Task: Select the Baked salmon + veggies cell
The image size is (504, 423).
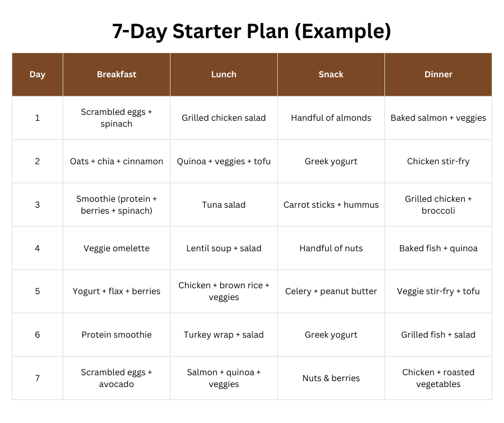Action: pos(438,118)
